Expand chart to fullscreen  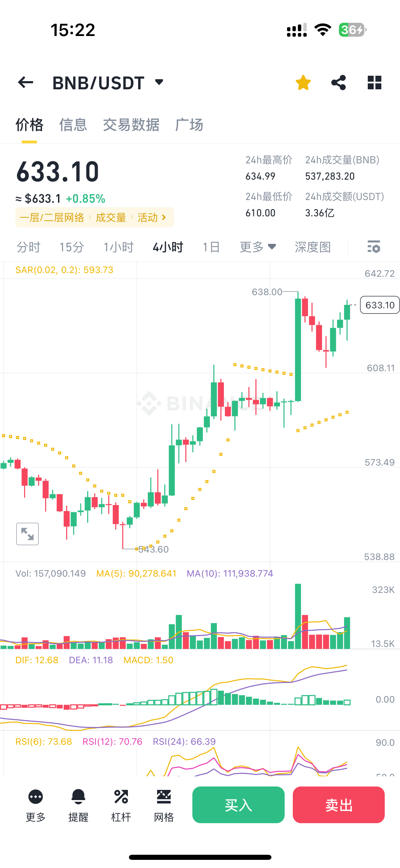[27, 534]
